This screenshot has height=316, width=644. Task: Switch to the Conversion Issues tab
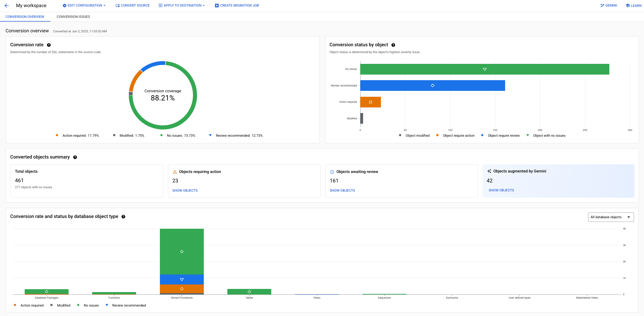tap(73, 17)
